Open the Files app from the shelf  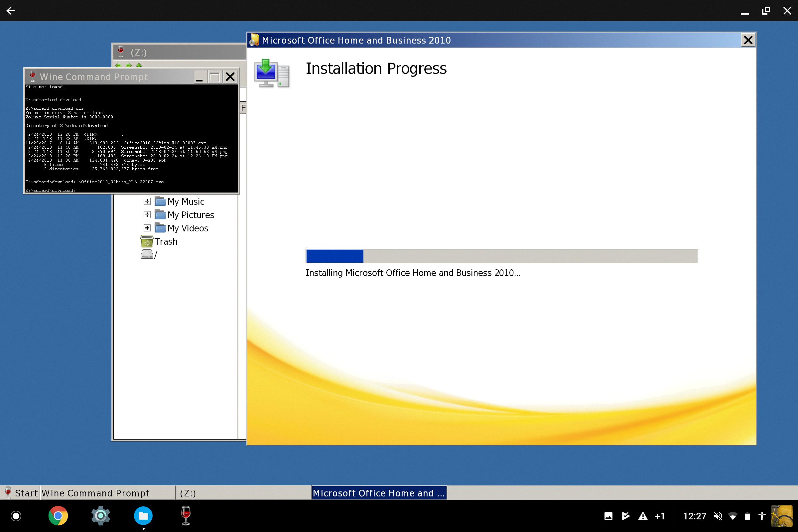(x=143, y=516)
